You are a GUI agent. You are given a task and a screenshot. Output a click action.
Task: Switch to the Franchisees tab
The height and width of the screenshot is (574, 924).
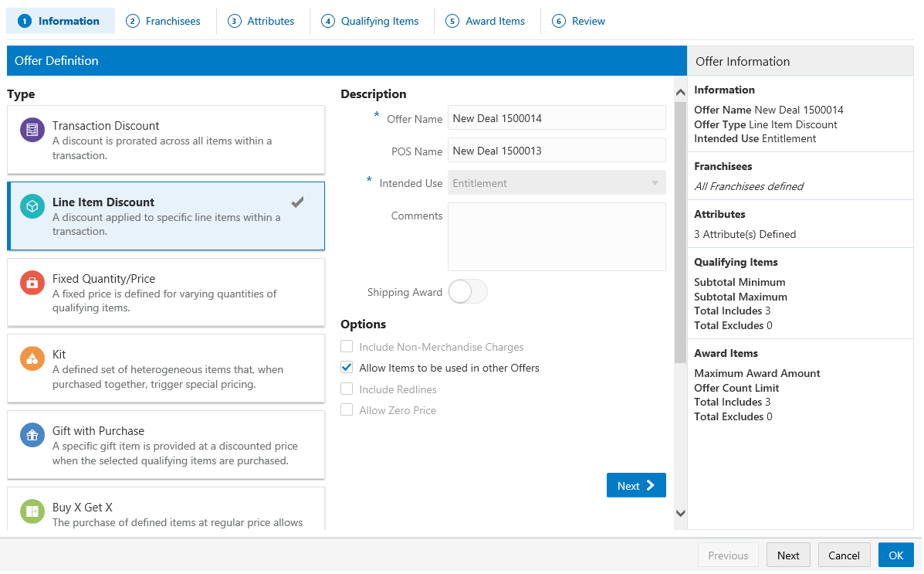point(164,21)
